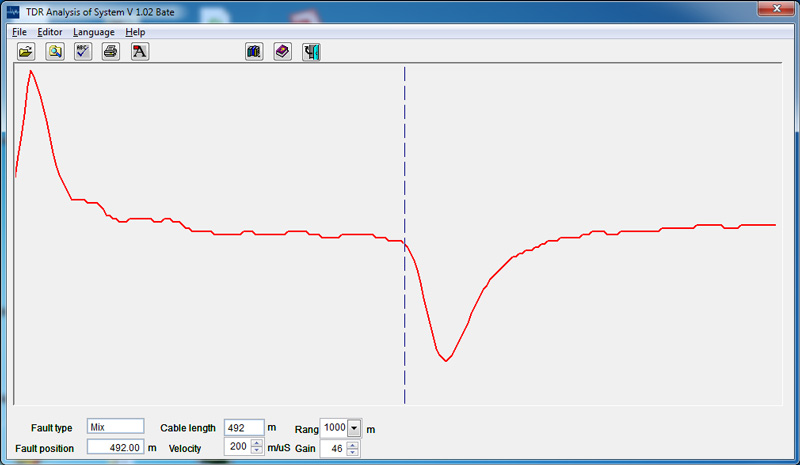Click the printer icon in toolbar

(111, 52)
